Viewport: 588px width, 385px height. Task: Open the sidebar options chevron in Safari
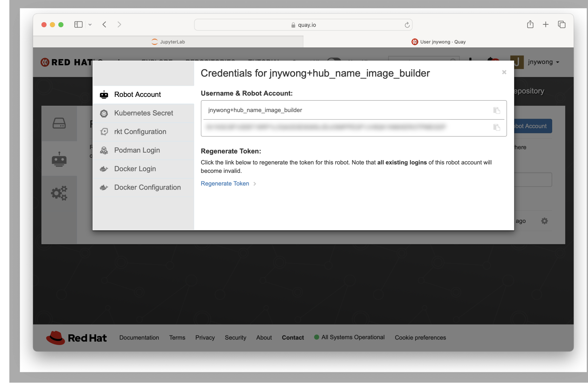[x=90, y=24]
